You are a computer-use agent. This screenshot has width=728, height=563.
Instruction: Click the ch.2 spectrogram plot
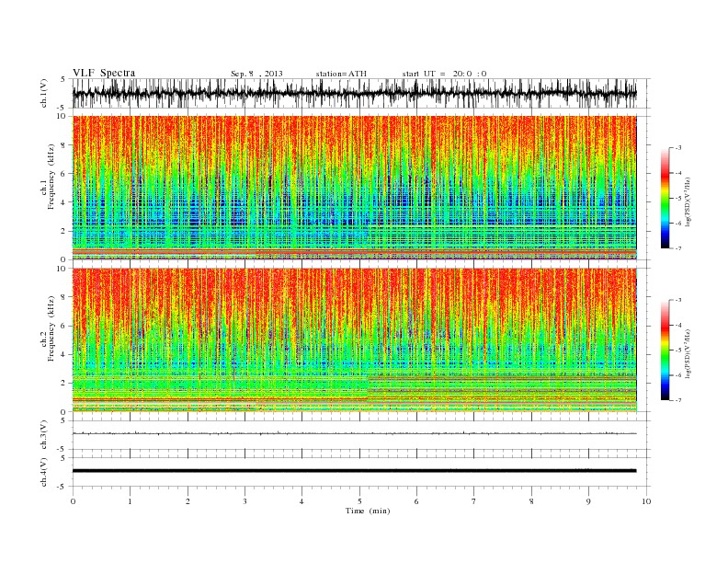click(355, 340)
